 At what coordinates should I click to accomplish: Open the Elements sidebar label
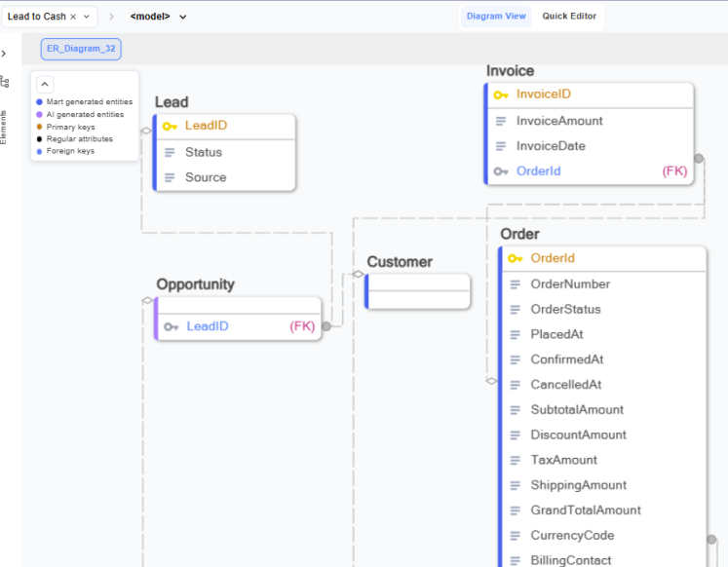pyautogui.click(x=4, y=127)
